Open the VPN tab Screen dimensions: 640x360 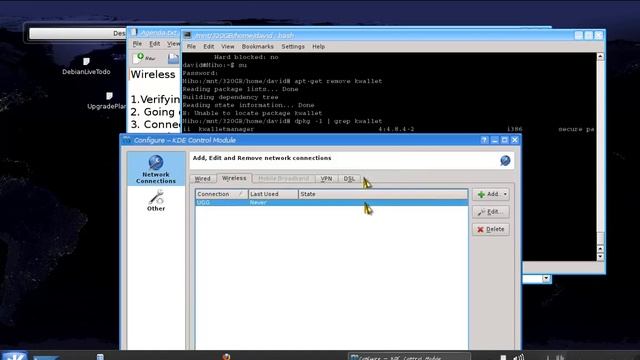[x=326, y=179]
